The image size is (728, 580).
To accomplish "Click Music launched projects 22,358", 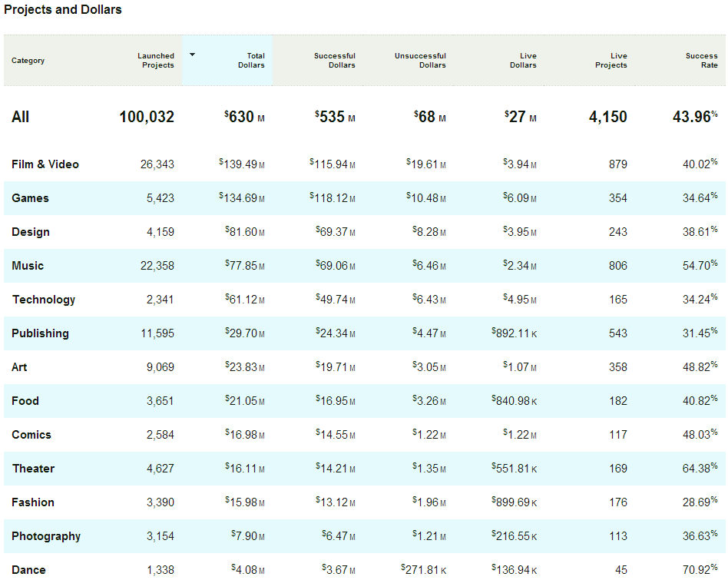I will 157,266.
